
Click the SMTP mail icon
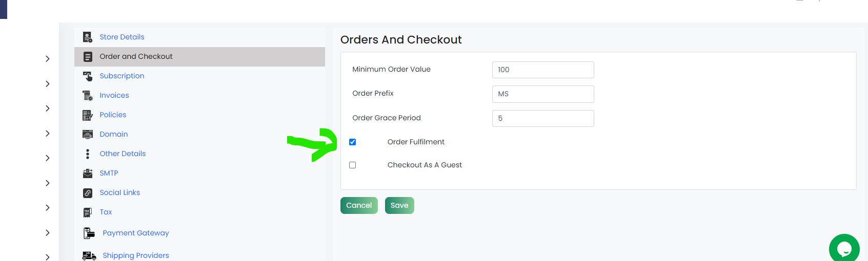88,173
